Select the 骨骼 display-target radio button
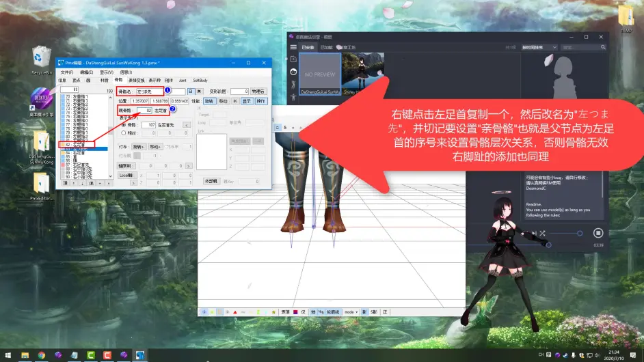The height and width of the screenshot is (362, 644). (124, 125)
